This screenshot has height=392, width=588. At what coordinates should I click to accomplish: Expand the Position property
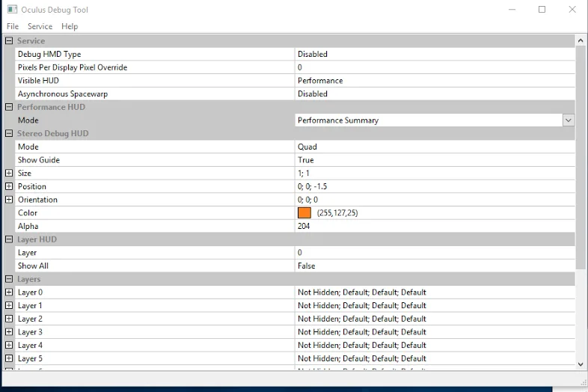[9, 186]
